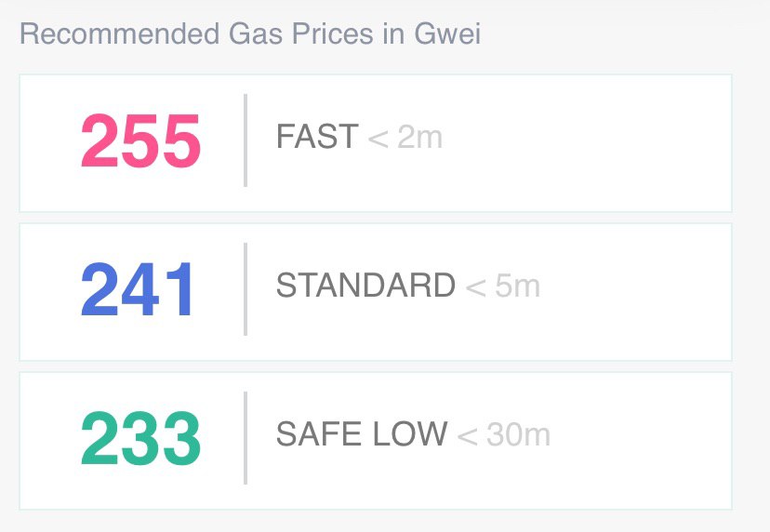The height and width of the screenshot is (532, 770).
Task: Click the word LOW in SAFE LOW
Action: [409, 433]
